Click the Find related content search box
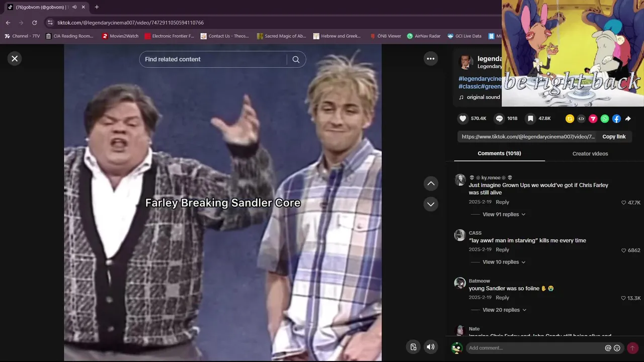 (213, 59)
